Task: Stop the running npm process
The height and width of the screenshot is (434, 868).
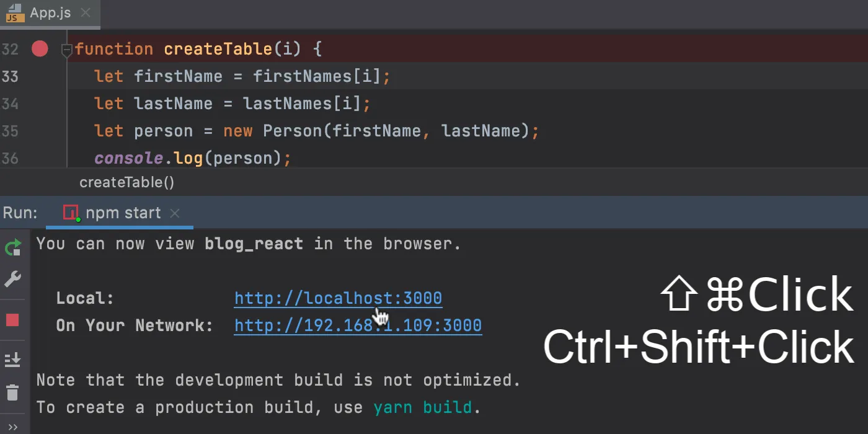Action: point(12,320)
